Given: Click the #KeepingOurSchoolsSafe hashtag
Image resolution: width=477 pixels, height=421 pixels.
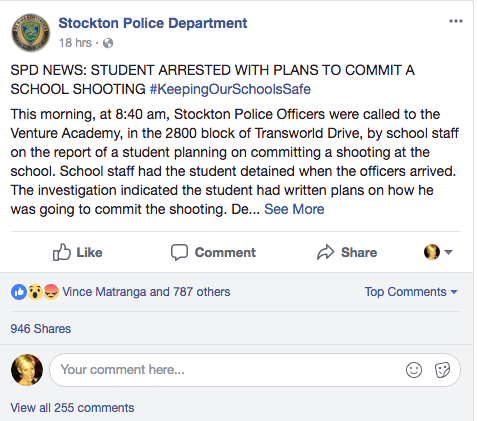Looking at the screenshot, I should coord(230,89).
